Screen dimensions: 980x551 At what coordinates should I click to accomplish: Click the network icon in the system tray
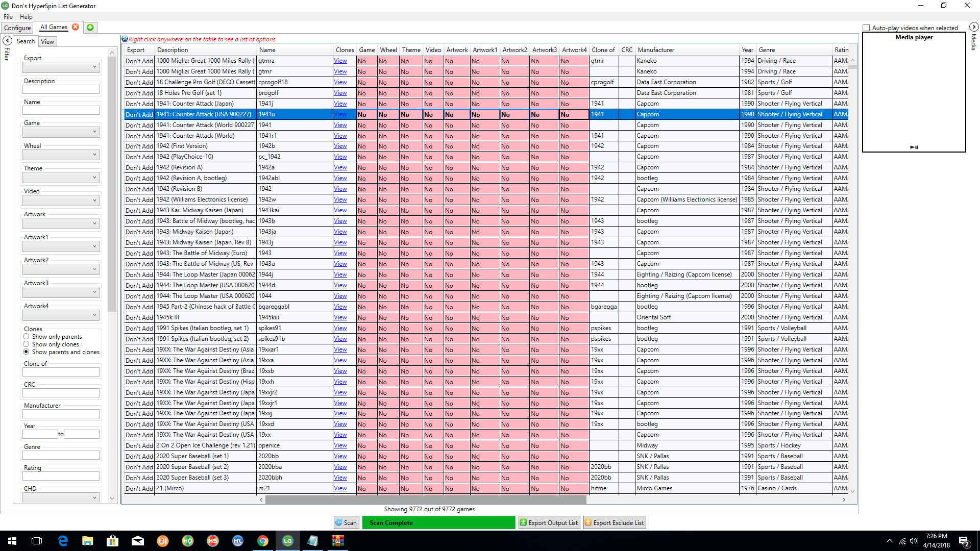coord(902,541)
